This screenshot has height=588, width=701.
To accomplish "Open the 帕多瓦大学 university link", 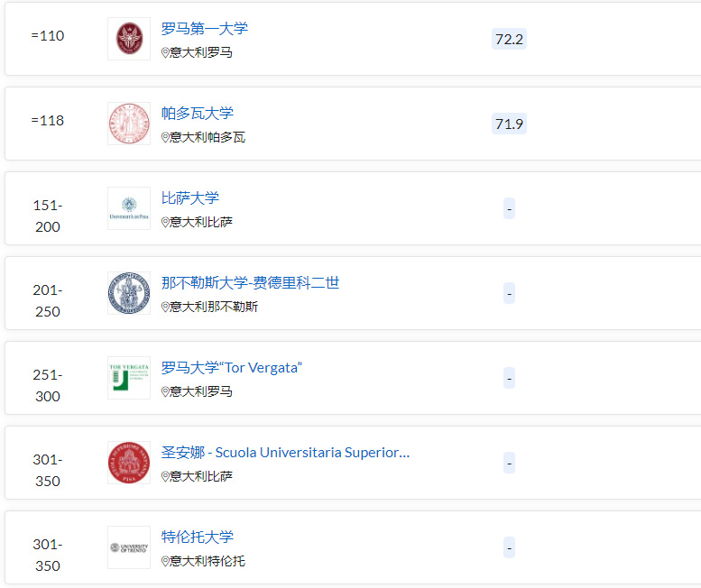I will pyautogui.click(x=198, y=114).
